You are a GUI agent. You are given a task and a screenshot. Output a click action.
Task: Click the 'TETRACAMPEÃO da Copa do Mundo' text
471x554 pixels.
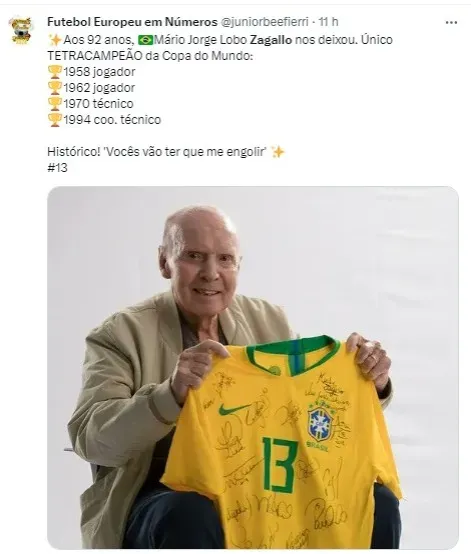pyautogui.click(x=150, y=56)
